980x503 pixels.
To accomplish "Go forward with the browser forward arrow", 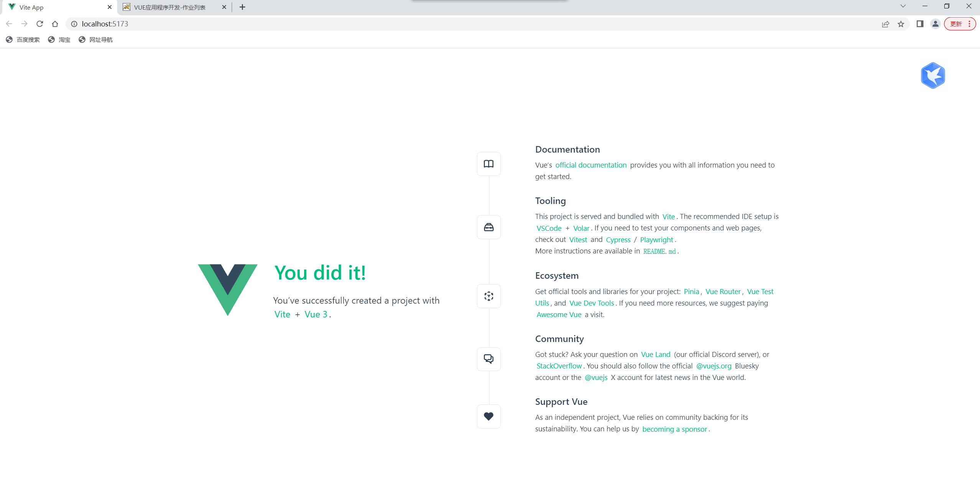I will (25, 24).
